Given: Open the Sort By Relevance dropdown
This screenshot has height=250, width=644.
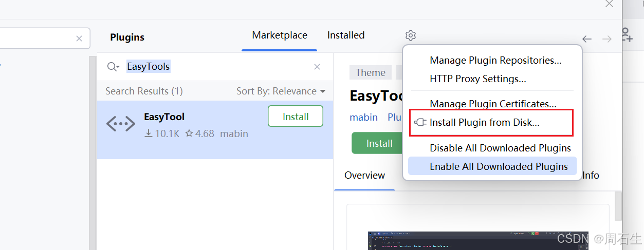Looking at the screenshot, I should [x=281, y=91].
